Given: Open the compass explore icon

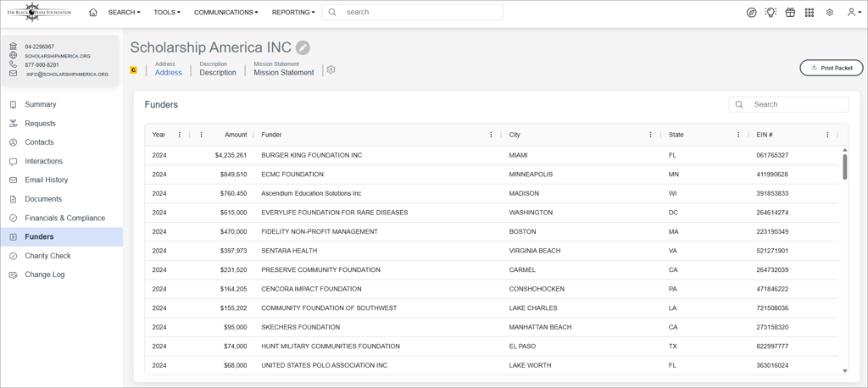Looking at the screenshot, I should (751, 12).
